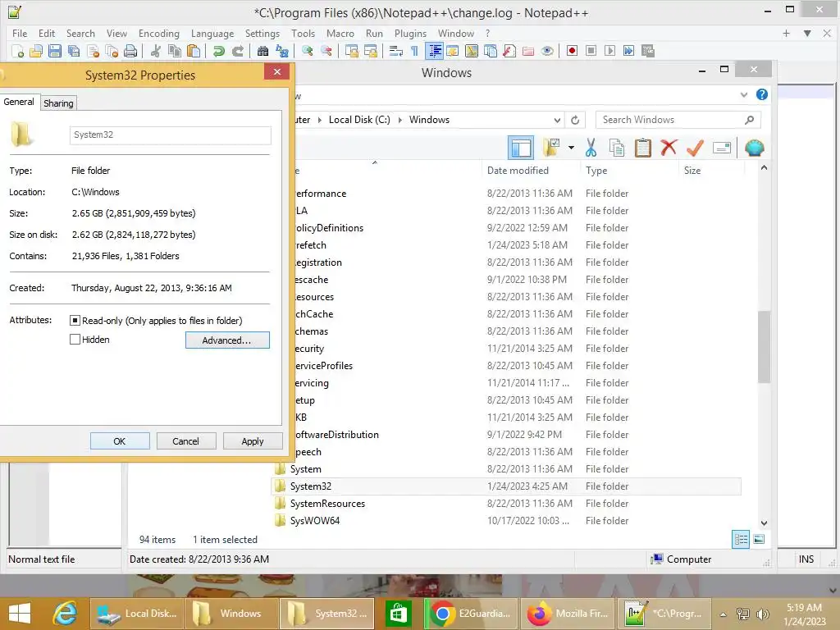Image resolution: width=840 pixels, height=630 pixels.
Task: Open the address bar history dropdown
Action: pos(557,120)
